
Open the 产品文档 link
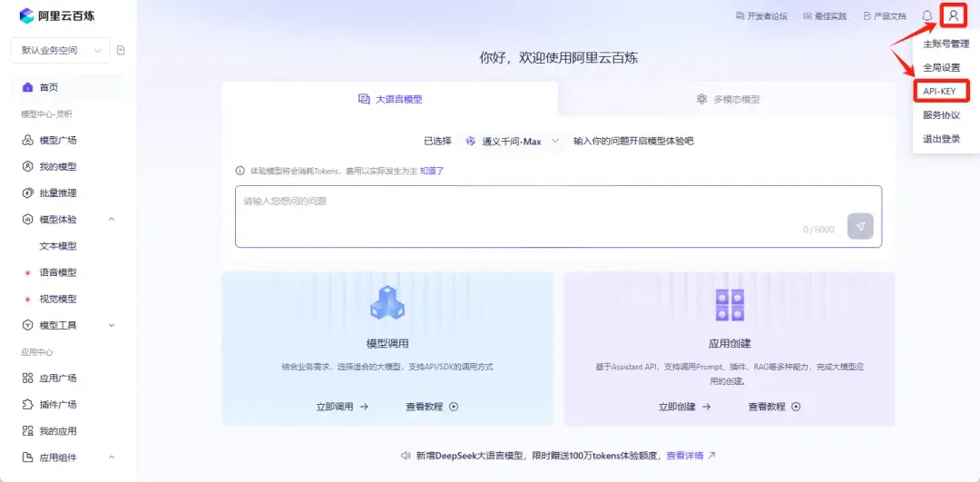(x=885, y=16)
